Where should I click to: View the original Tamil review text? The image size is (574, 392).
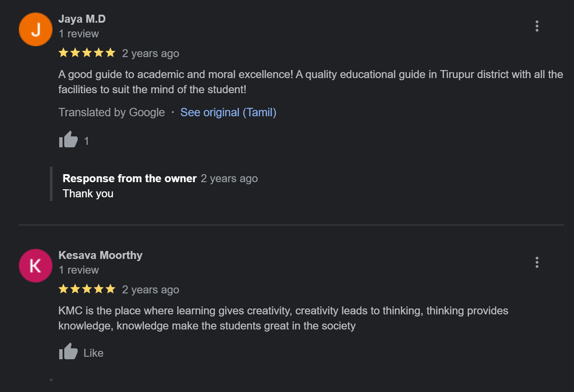click(x=228, y=112)
